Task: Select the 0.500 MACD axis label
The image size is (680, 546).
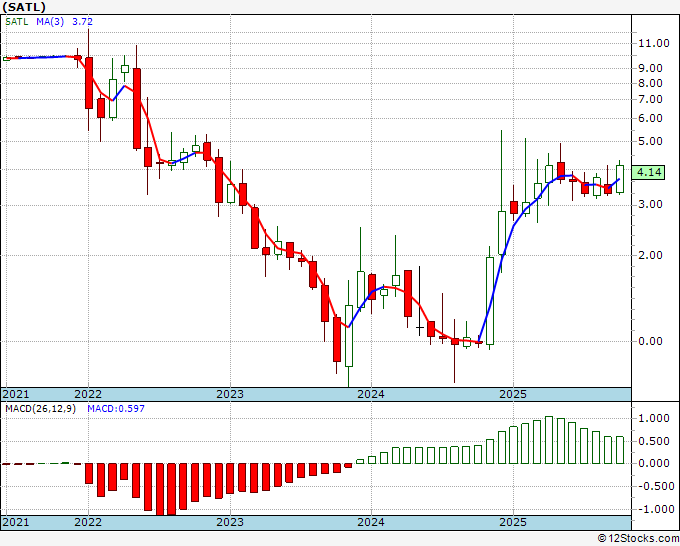Action: click(654, 441)
